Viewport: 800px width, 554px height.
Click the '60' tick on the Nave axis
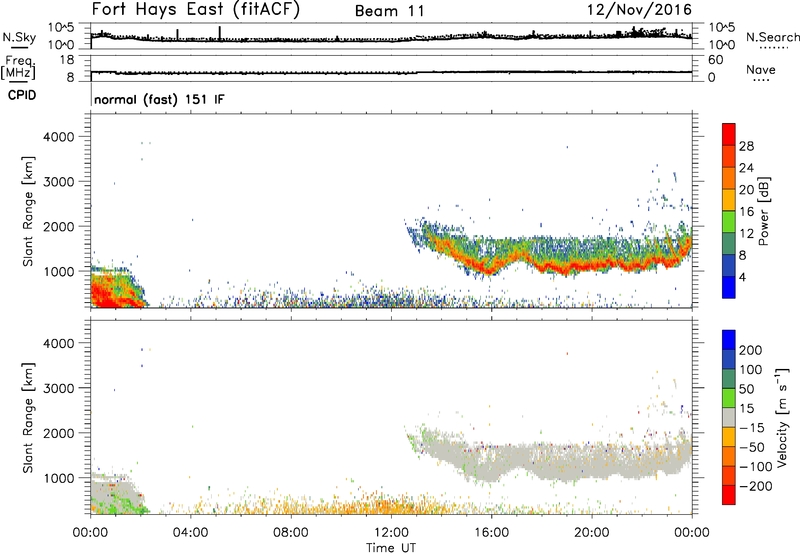[716, 60]
